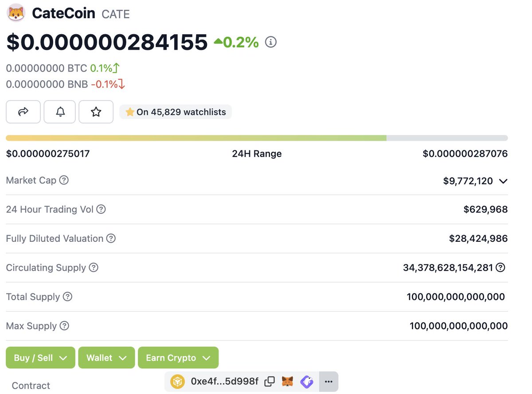Add token to MetaMask fox icon
This screenshot has width=532, height=394.
click(288, 382)
